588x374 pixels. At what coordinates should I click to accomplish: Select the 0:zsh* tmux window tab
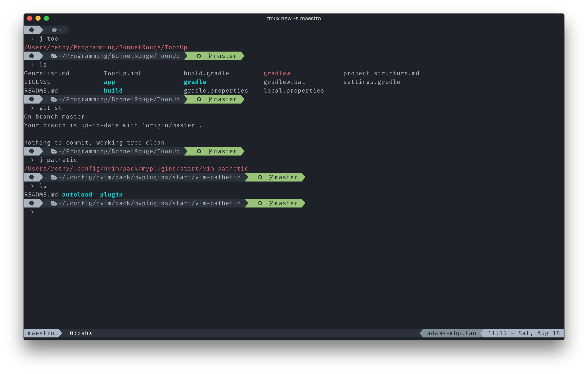(x=81, y=333)
